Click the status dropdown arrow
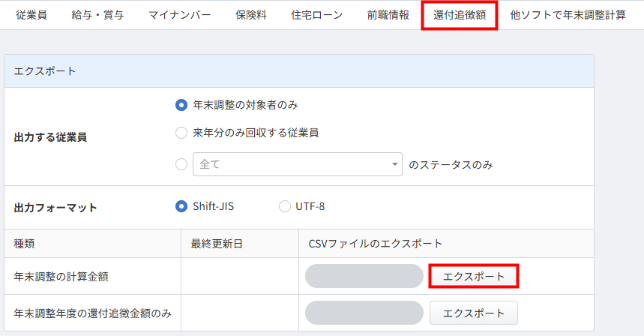This screenshot has width=644, height=336. click(394, 164)
